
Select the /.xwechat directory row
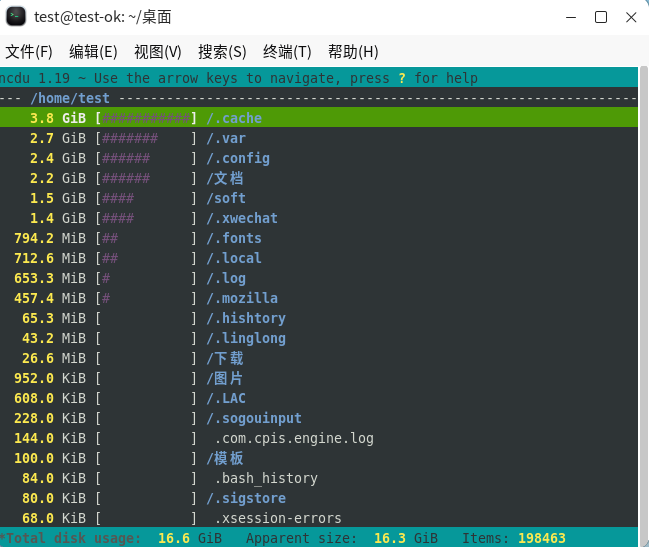click(x=319, y=218)
